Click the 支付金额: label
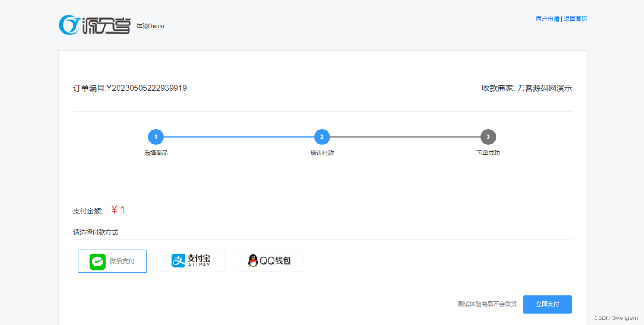644x325 pixels. coord(88,211)
